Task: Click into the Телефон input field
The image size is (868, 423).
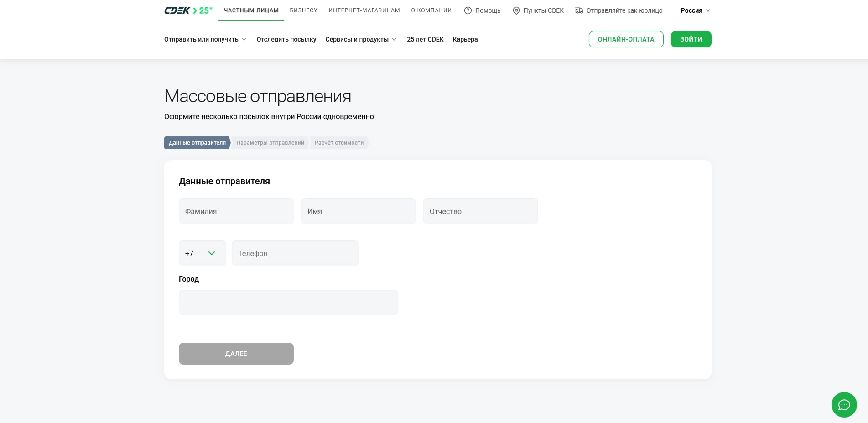Action: tap(295, 253)
